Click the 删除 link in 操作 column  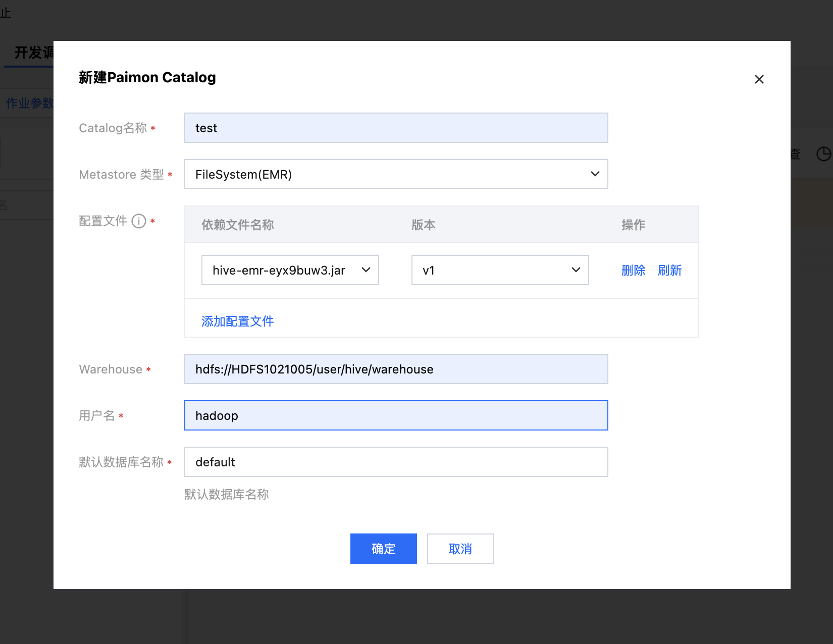pos(633,271)
